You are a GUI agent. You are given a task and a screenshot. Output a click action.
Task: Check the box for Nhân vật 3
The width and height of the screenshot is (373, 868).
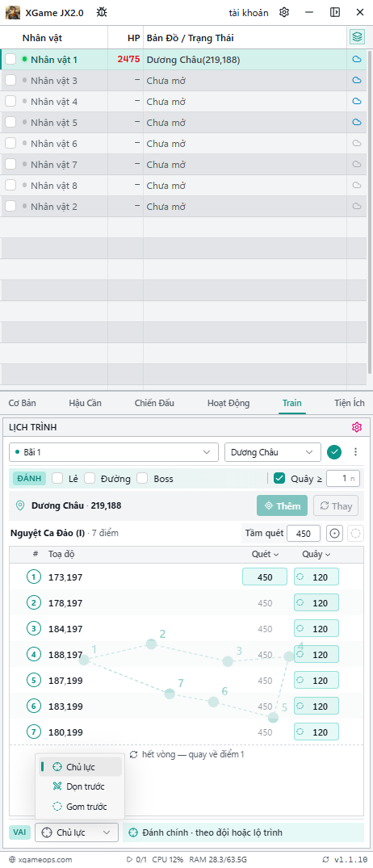[10, 80]
